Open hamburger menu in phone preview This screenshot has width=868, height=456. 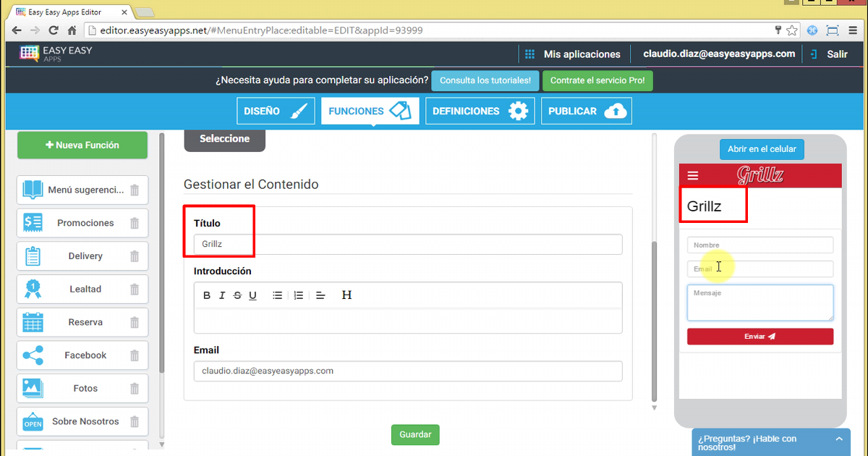tap(693, 175)
